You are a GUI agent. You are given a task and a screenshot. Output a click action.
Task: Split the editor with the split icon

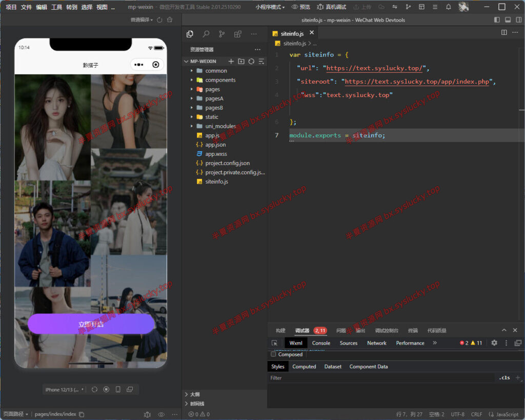504,32
